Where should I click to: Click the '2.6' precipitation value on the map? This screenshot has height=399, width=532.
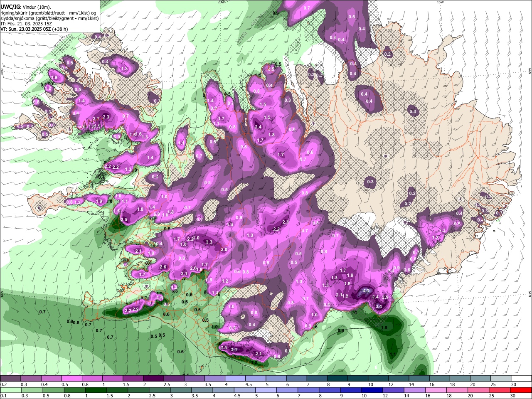point(163,267)
